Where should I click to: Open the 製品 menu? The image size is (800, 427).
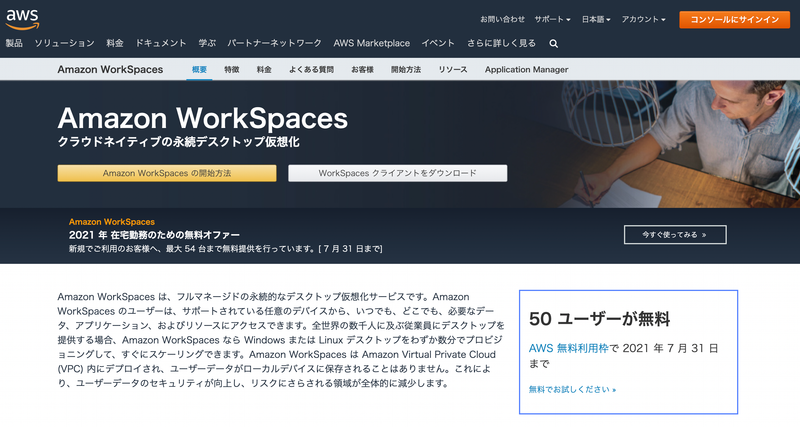click(x=14, y=43)
